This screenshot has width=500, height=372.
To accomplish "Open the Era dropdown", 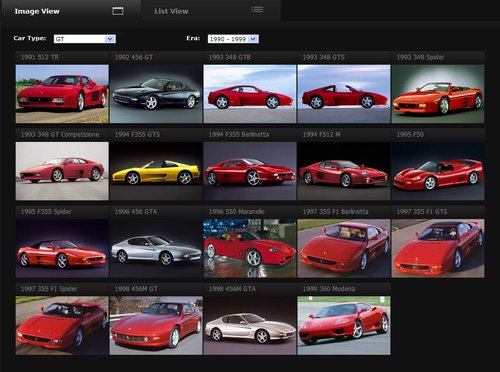I will pos(233,39).
